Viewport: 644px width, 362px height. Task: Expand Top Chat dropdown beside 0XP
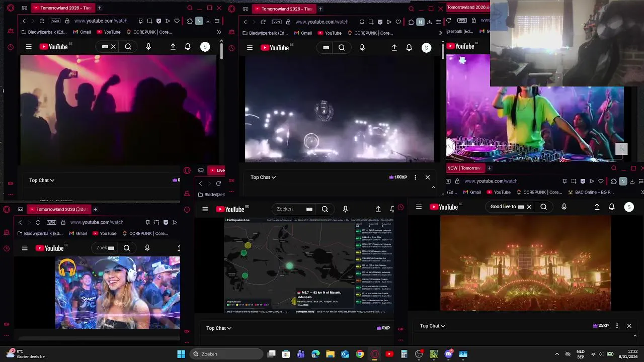[219, 328]
